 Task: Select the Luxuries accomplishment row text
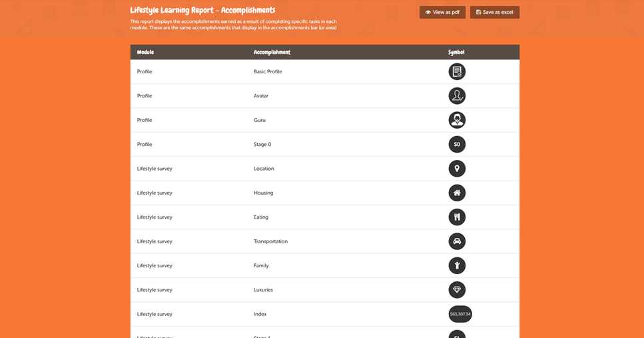coord(263,290)
